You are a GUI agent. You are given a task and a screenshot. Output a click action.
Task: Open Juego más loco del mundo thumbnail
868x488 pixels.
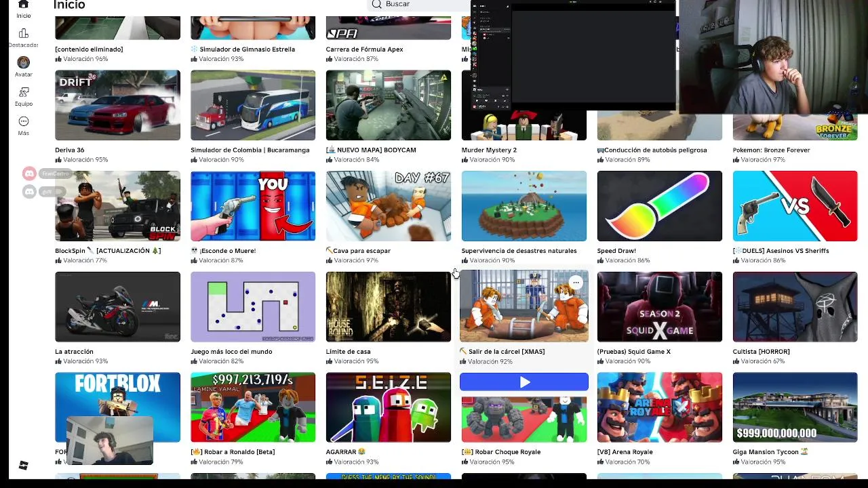(x=253, y=307)
